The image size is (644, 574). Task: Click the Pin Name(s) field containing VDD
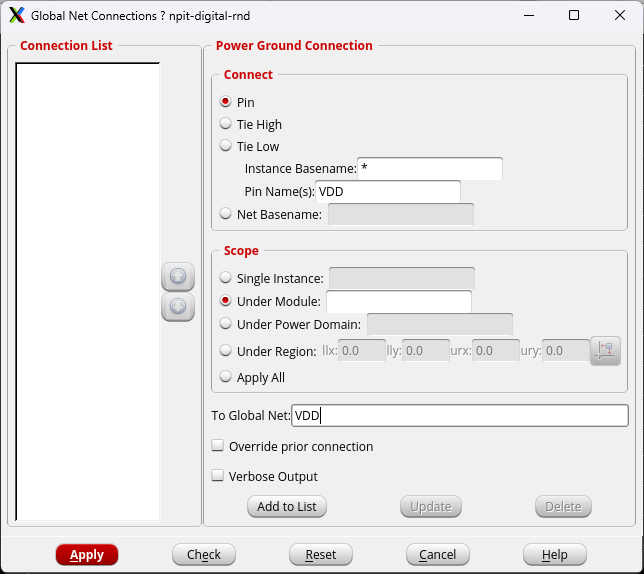pos(388,191)
